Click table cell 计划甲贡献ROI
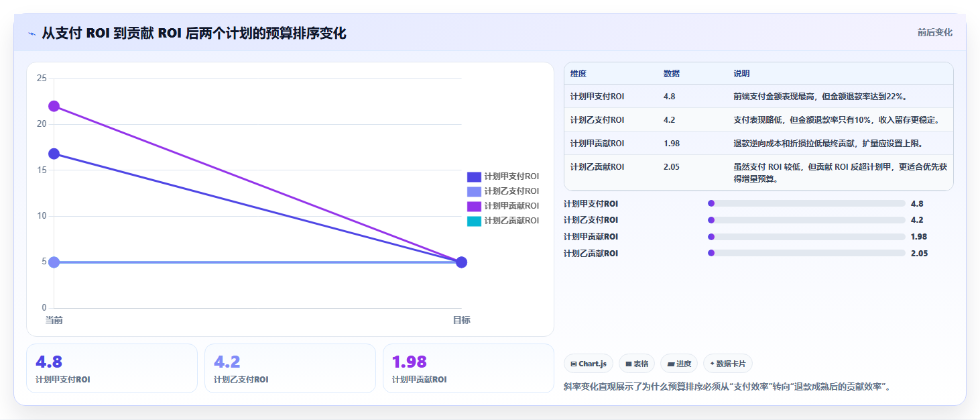Viewport: 980px width, 420px height. 597,144
